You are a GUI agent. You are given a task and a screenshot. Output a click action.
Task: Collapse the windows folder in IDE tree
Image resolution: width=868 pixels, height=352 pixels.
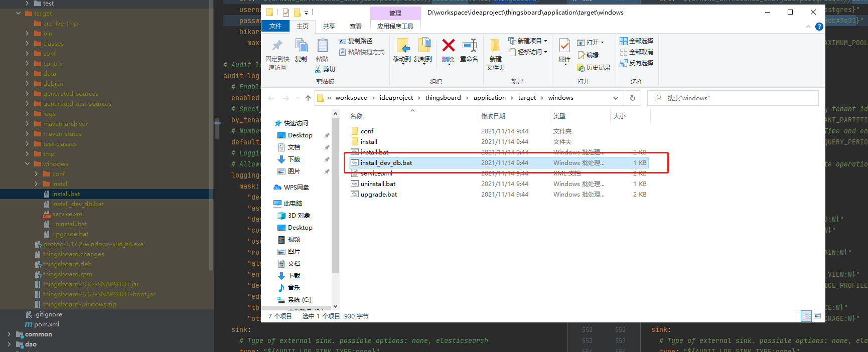[x=28, y=164]
